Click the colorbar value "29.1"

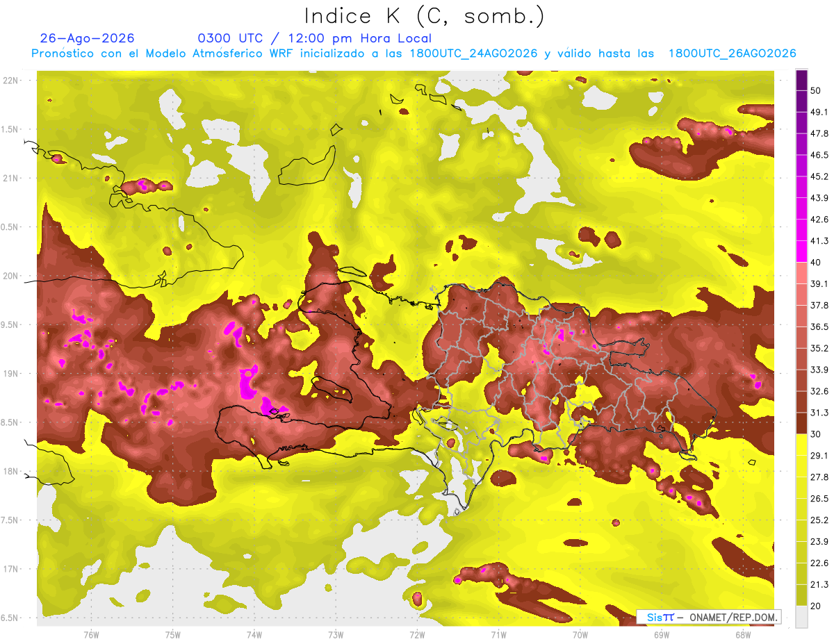click(x=819, y=456)
